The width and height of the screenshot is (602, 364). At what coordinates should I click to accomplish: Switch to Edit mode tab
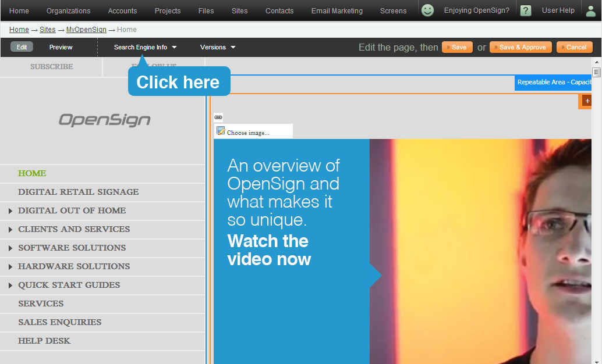[x=22, y=47]
